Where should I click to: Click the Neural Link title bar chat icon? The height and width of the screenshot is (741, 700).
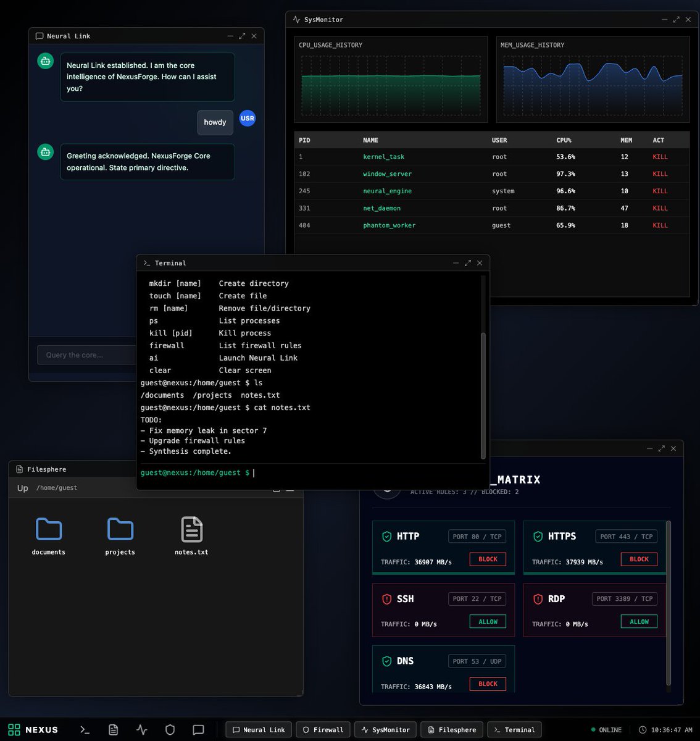[x=40, y=36]
